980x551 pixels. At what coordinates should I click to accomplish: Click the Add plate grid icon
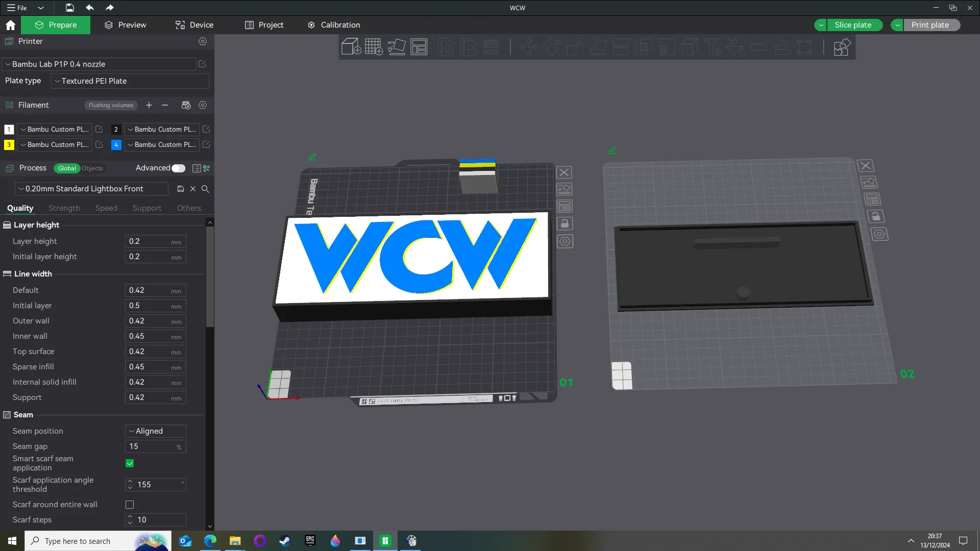(374, 47)
